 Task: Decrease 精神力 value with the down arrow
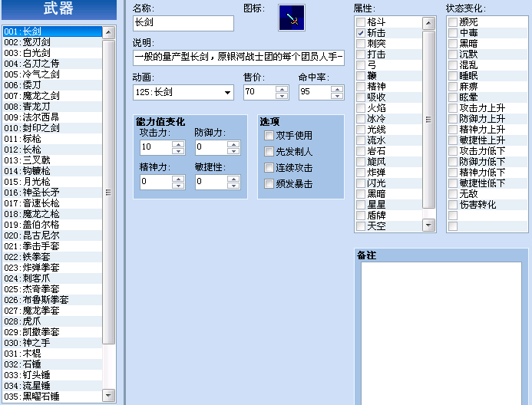(178, 186)
